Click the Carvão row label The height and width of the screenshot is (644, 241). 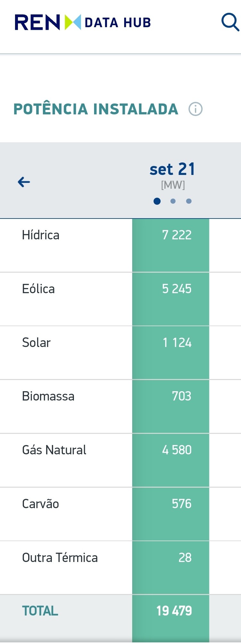pyautogui.click(x=40, y=504)
